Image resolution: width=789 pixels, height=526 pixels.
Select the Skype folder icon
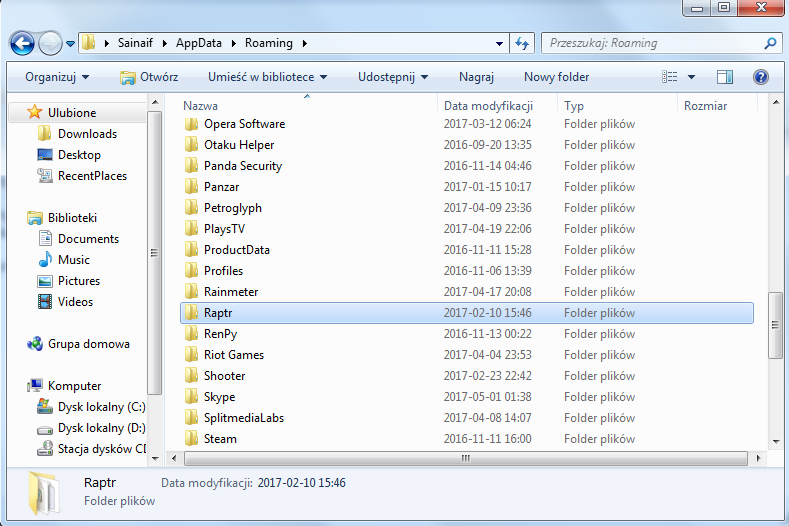tap(191, 397)
